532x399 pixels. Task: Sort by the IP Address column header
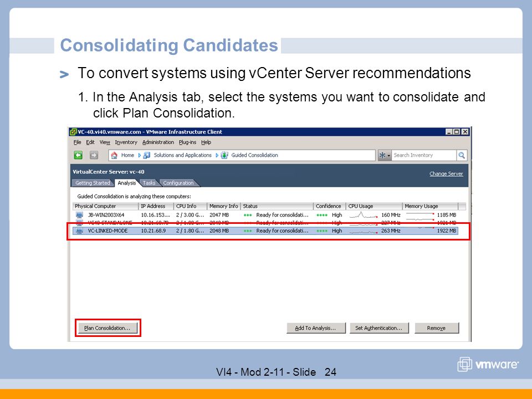(156, 206)
